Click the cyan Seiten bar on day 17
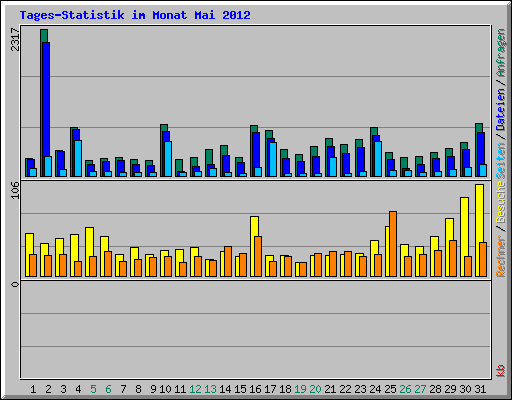Screen dimensions: 512x400 tap(273, 160)
